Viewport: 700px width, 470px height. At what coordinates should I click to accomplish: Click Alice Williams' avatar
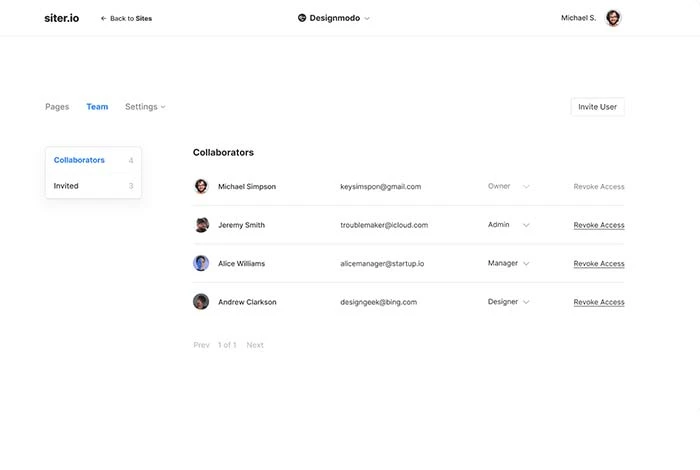pos(201,263)
